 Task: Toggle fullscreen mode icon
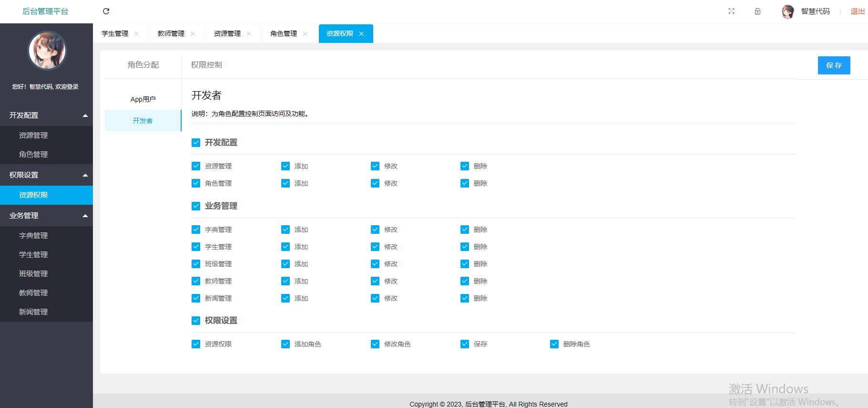(x=732, y=11)
